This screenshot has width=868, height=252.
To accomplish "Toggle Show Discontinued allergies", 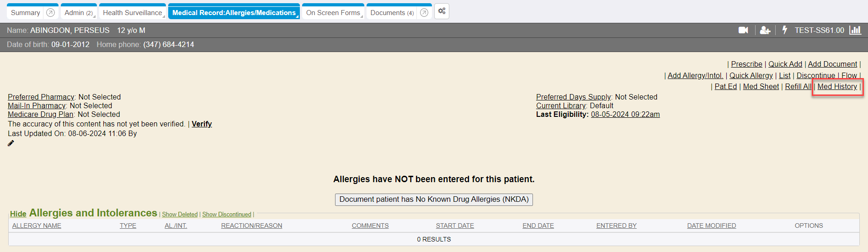I will coord(227,215).
